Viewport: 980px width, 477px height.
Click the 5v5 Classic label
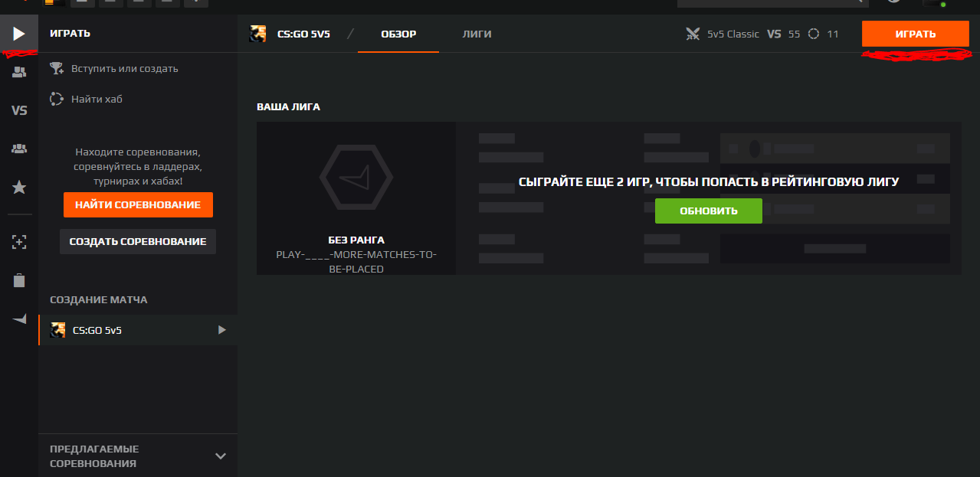[733, 34]
